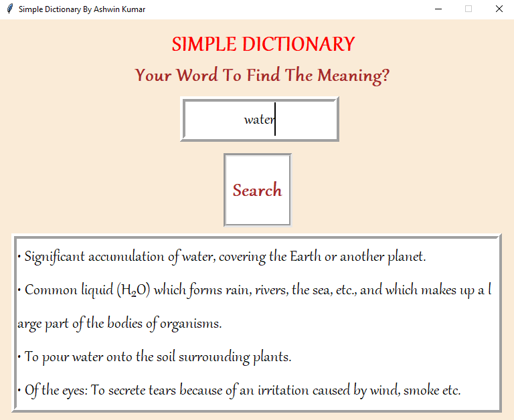This screenshot has width=514, height=420.
Task: Focus the word entry field containing water
Action: tap(260, 119)
